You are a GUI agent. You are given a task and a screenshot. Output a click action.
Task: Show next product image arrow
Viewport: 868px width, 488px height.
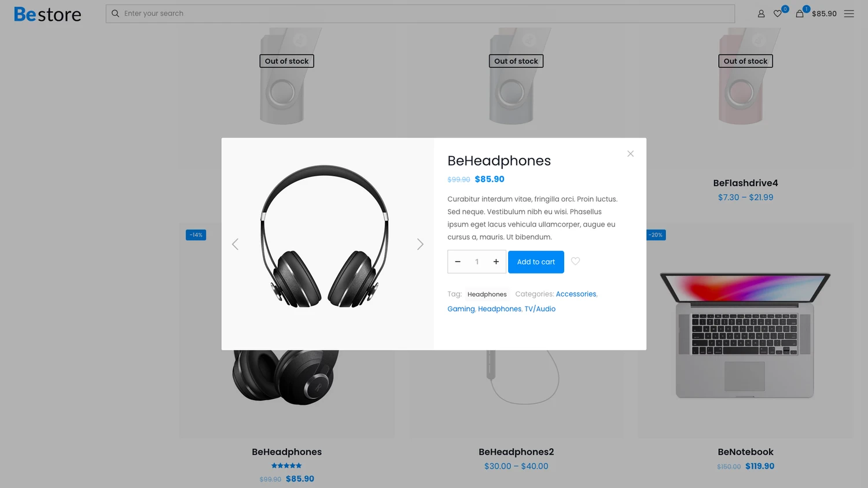click(x=420, y=244)
